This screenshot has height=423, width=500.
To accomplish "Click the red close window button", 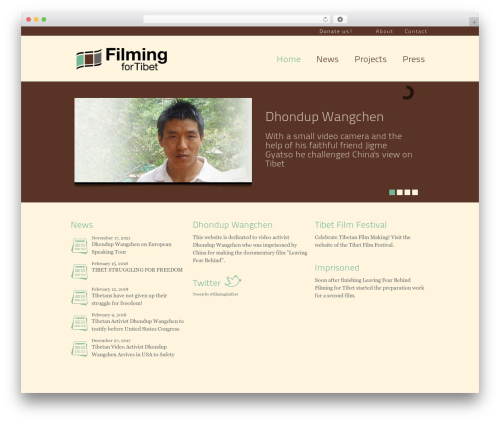I will [x=29, y=19].
